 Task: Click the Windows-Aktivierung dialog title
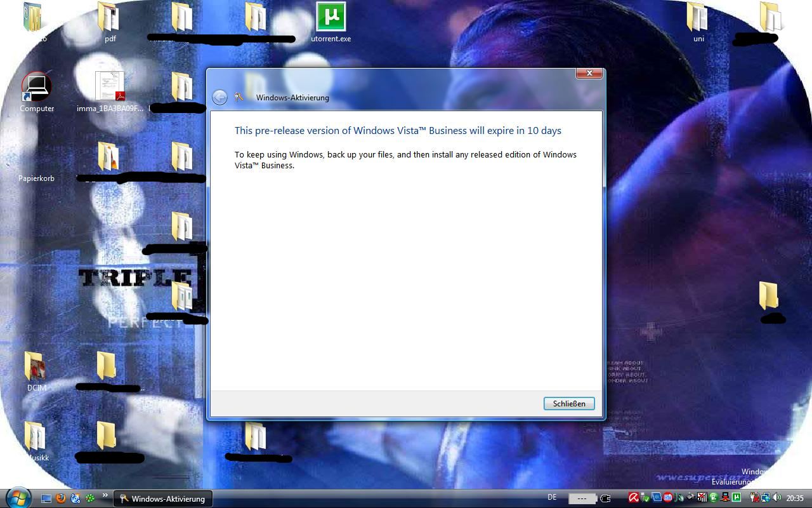point(292,97)
